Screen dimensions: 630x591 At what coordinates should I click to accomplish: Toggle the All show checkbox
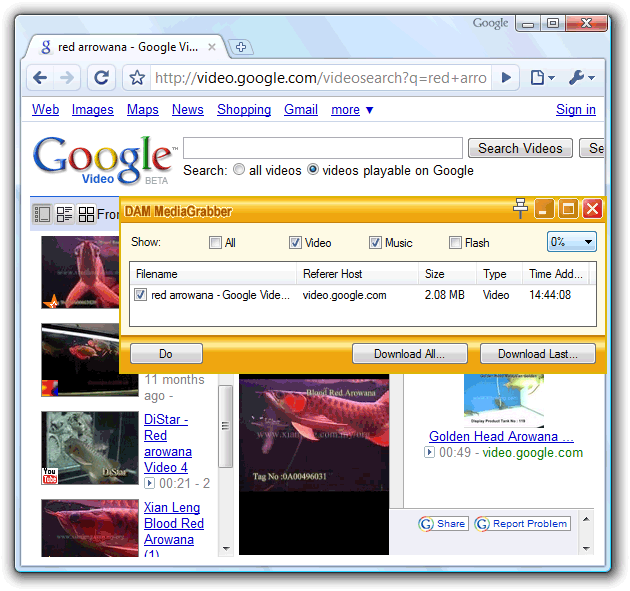(x=215, y=242)
